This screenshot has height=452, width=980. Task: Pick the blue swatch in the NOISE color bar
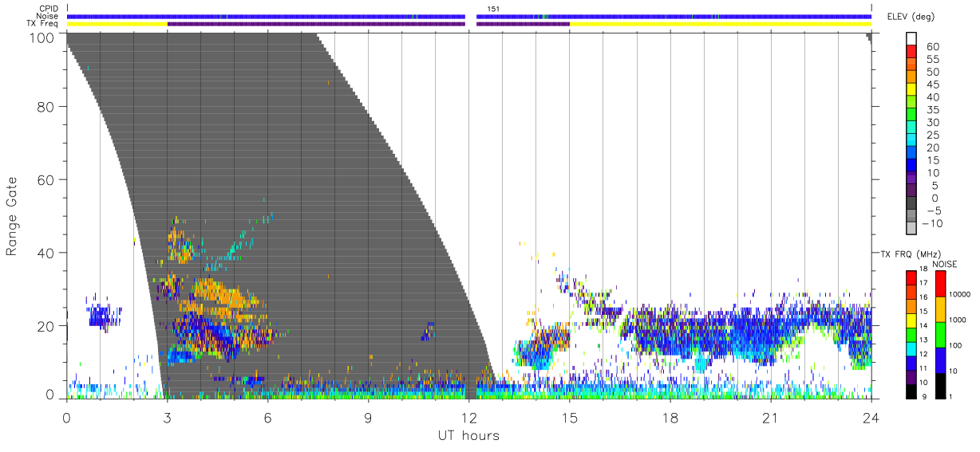point(940,360)
